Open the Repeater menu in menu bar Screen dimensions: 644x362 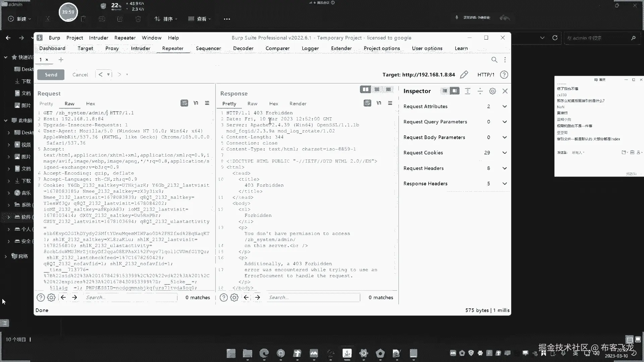[125, 38]
